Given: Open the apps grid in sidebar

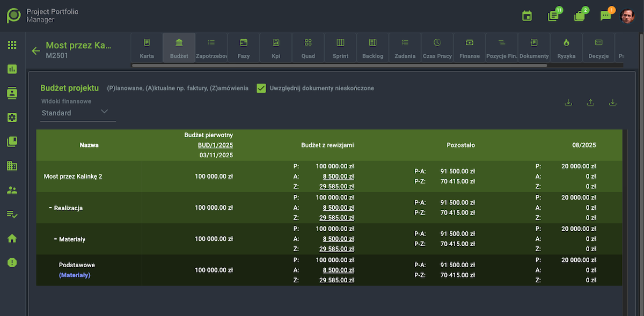Looking at the screenshot, I should tap(12, 45).
